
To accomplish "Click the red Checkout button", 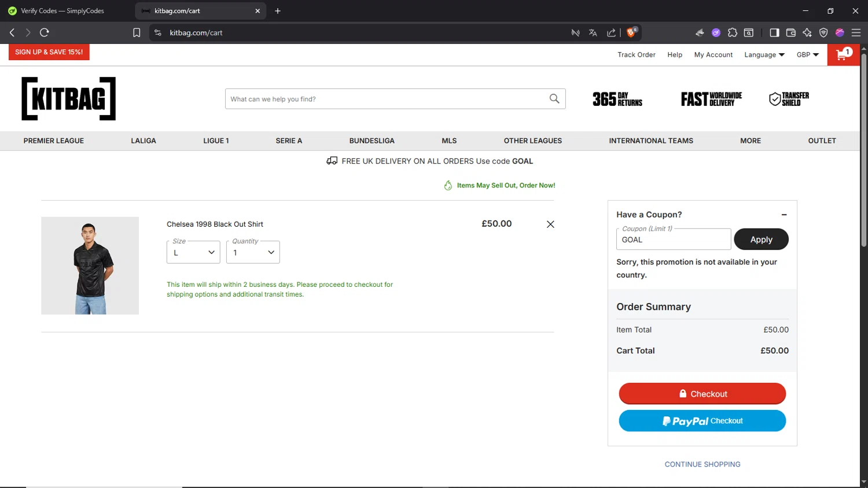I will click(x=703, y=394).
